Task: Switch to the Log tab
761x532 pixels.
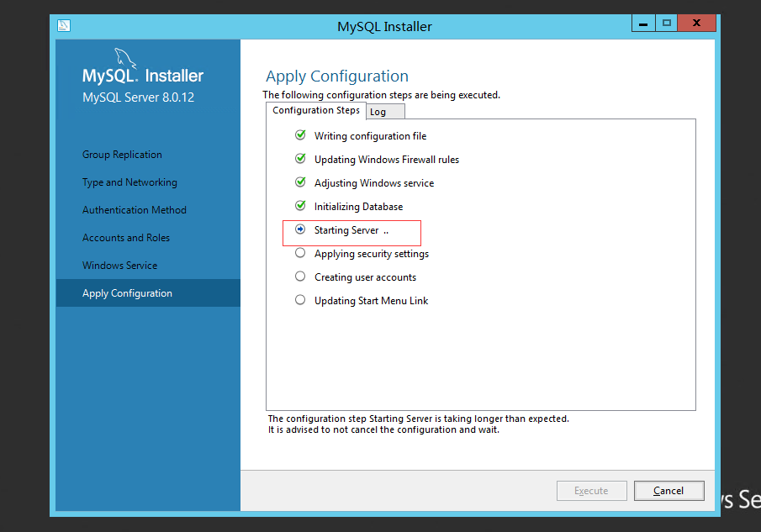Action: (385, 112)
